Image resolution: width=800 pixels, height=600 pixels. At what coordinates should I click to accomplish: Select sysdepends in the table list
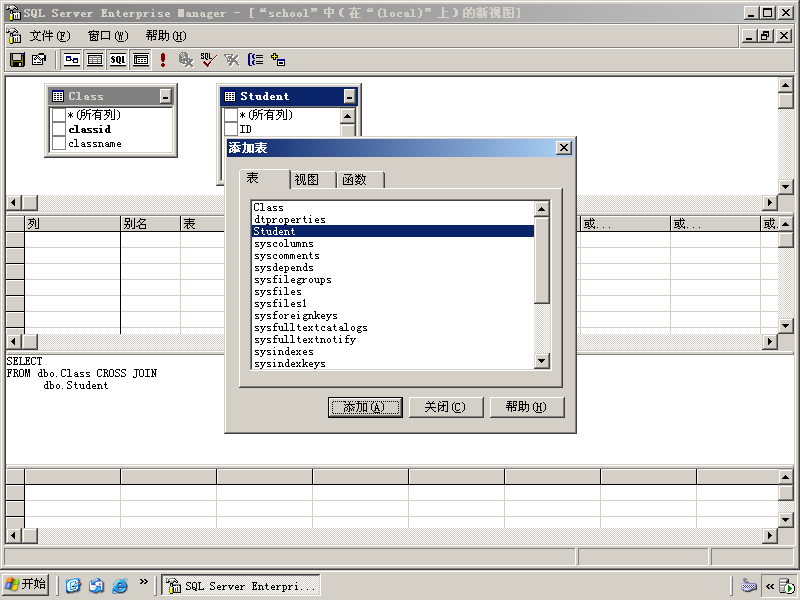393,267
